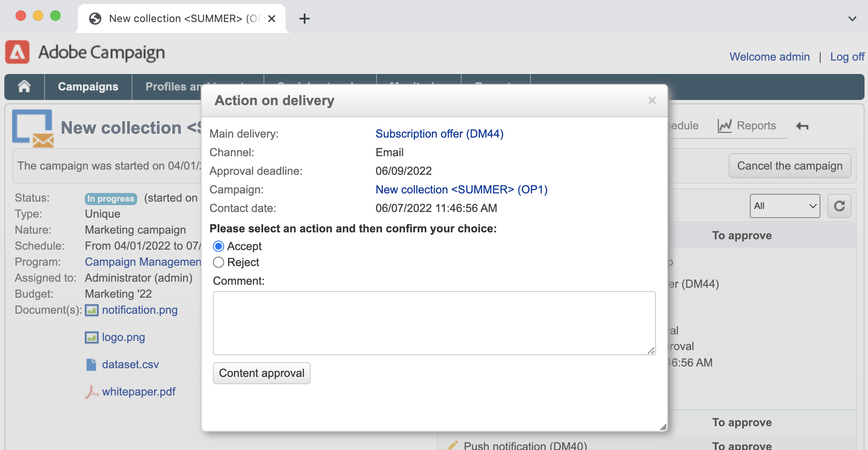Click the Reports chart icon
This screenshot has height=450, width=868.
click(724, 126)
